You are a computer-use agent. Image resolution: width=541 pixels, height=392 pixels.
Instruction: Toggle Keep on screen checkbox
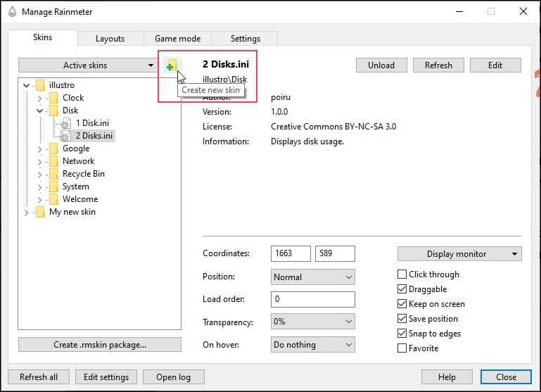point(402,304)
